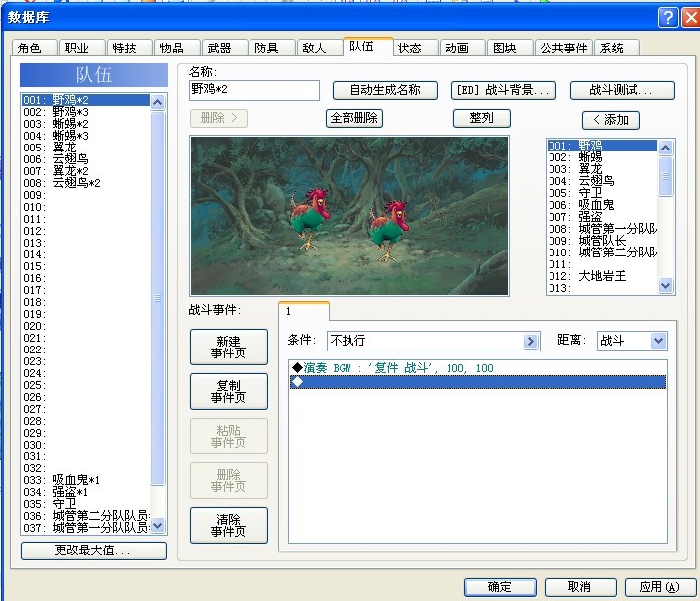
Task: Click the 取消 button
Action: pyautogui.click(x=580, y=587)
